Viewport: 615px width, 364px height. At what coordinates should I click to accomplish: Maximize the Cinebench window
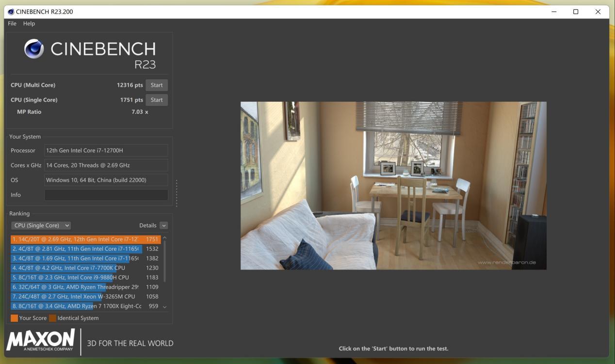(576, 12)
